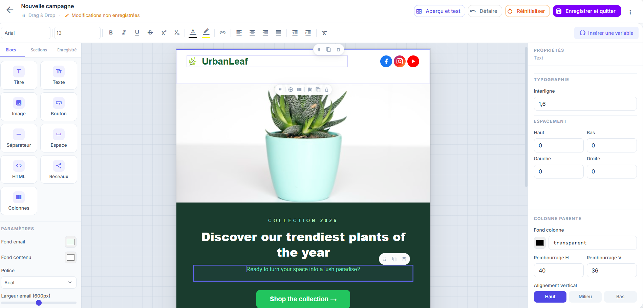Increase text indent
The height and width of the screenshot is (308, 644).
[x=308, y=33]
